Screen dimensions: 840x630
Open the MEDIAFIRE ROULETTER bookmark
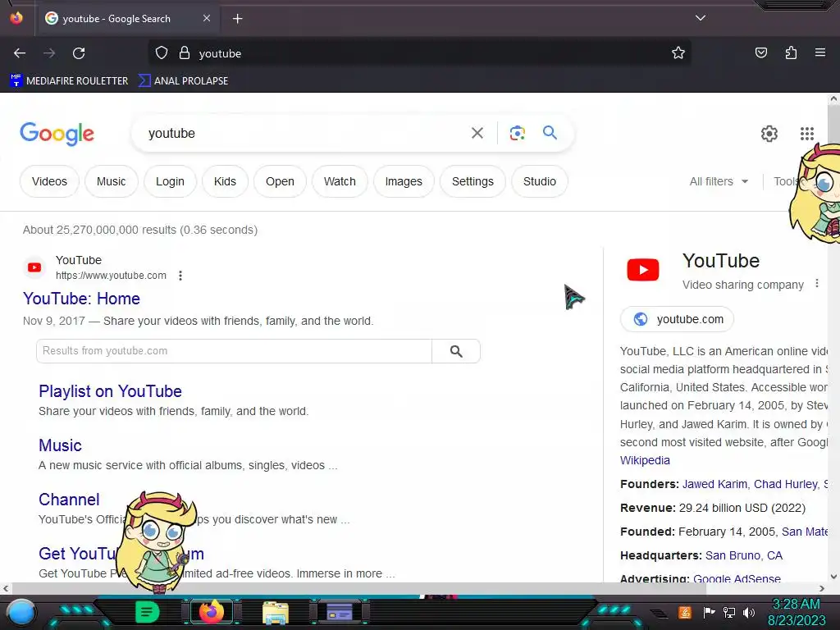click(x=69, y=81)
